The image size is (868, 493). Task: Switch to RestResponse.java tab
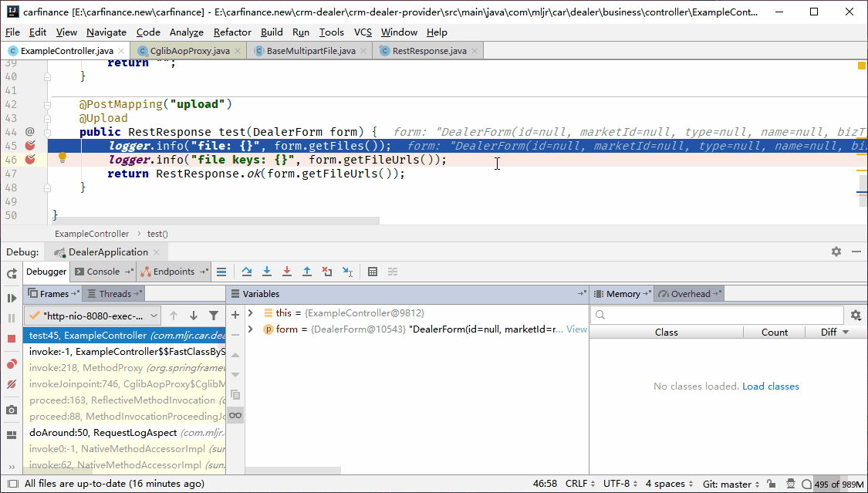pyautogui.click(x=429, y=51)
